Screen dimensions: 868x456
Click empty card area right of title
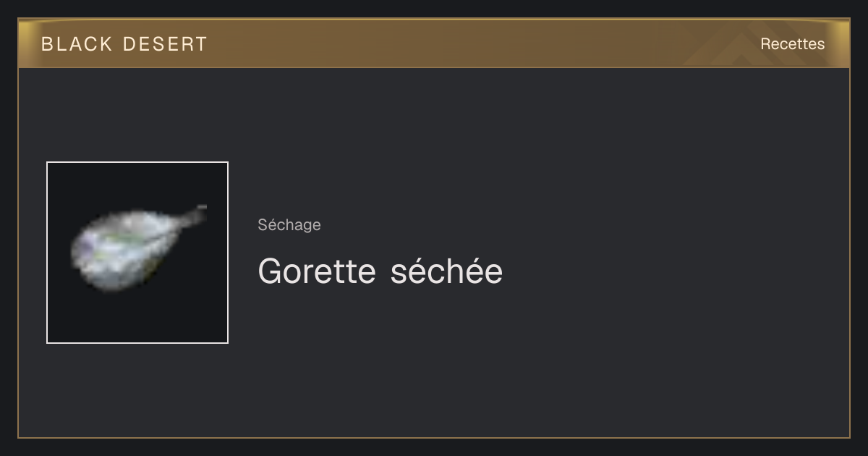[x=673, y=271]
